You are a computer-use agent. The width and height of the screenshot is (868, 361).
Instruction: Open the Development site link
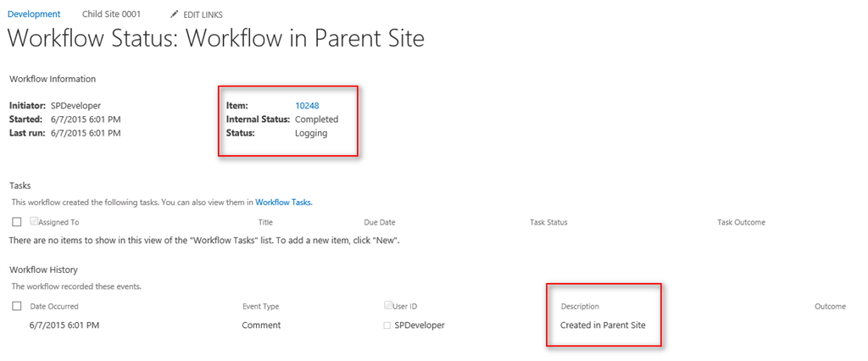(x=34, y=14)
